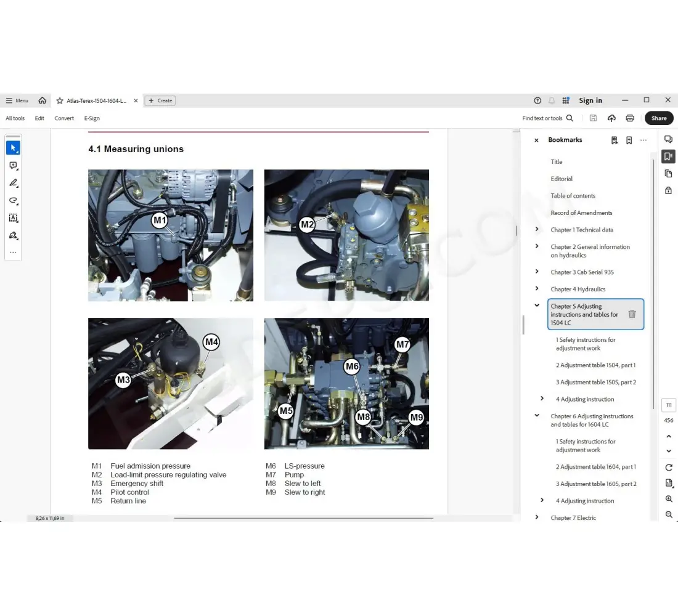This screenshot has width=678, height=616.
Task: Delete the selected Chapter 5 bookmark
Action: [632, 314]
